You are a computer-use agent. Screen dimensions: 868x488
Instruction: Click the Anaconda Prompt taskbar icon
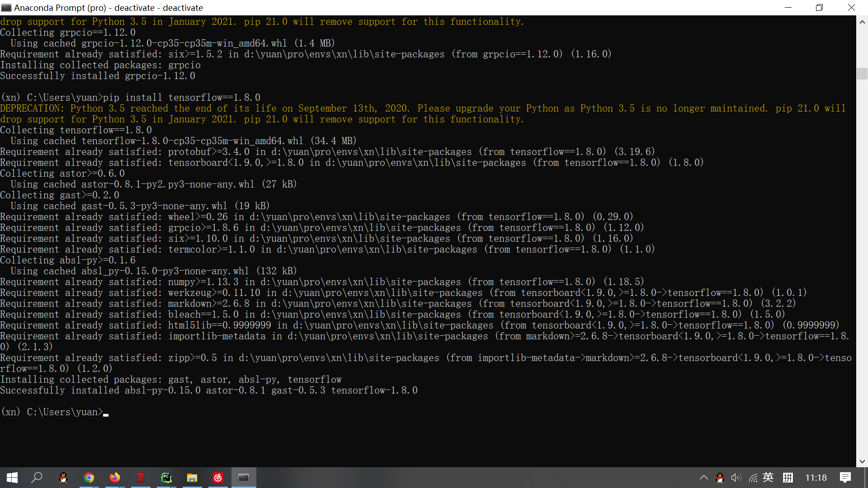click(244, 478)
